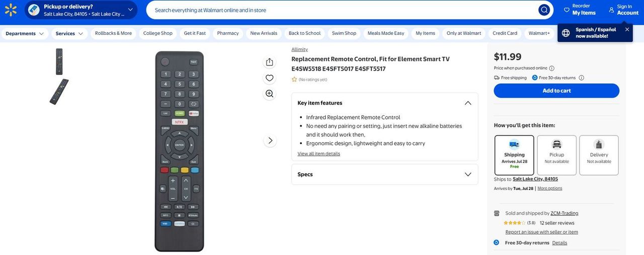Click the Walmart spark logo
Screen dimensions: 644x255
tap(11, 10)
